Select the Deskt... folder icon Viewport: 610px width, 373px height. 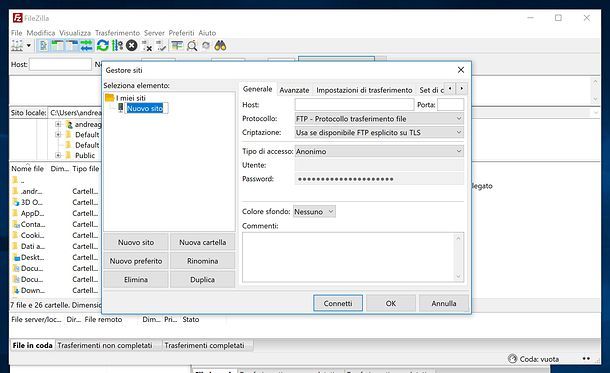(16, 257)
